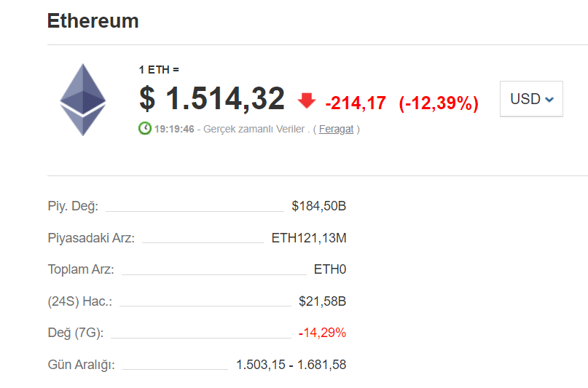The image size is (588, 388).
Task: Click the $ 1.514,32 price value
Action: [212, 99]
